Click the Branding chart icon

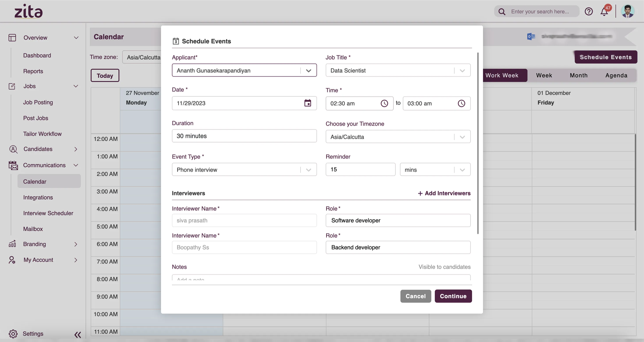point(12,244)
